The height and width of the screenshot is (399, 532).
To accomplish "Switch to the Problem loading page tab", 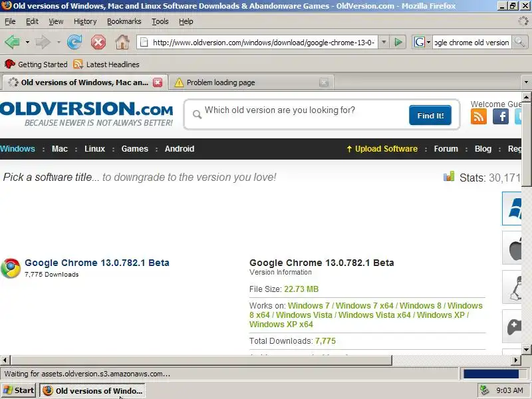I will (x=251, y=82).
